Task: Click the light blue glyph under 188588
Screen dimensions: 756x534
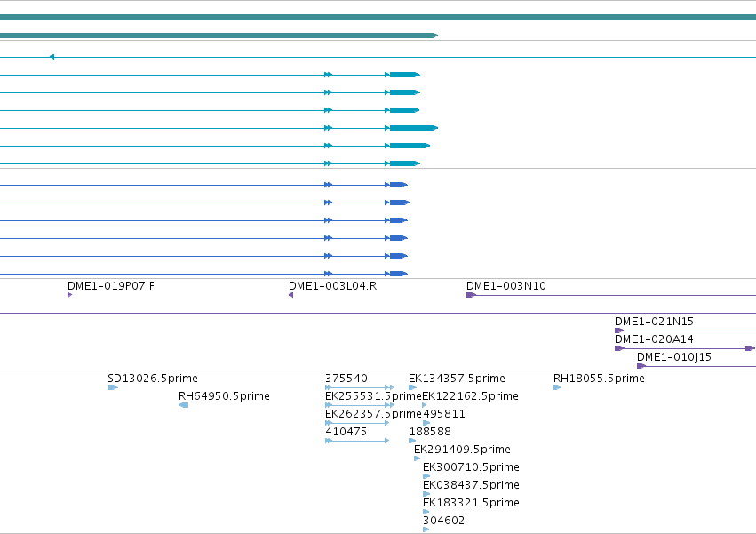Action: point(412,441)
